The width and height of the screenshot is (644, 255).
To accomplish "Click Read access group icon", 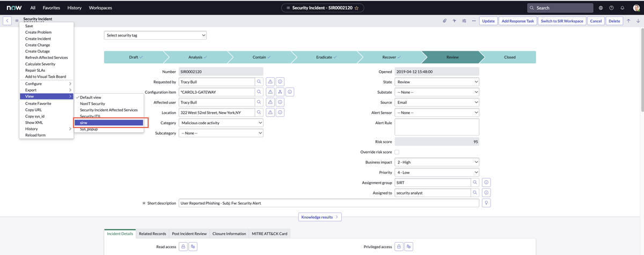I will [193, 246].
